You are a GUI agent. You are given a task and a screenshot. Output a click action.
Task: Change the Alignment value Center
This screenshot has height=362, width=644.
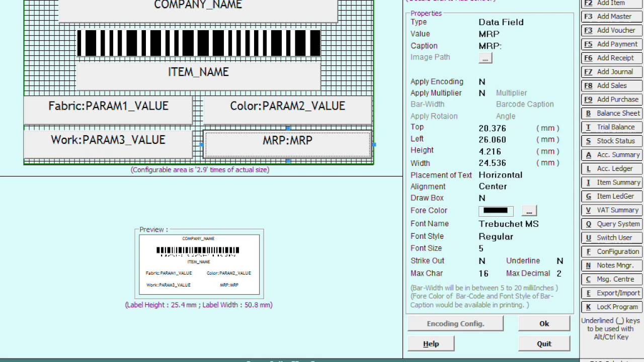point(493,187)
